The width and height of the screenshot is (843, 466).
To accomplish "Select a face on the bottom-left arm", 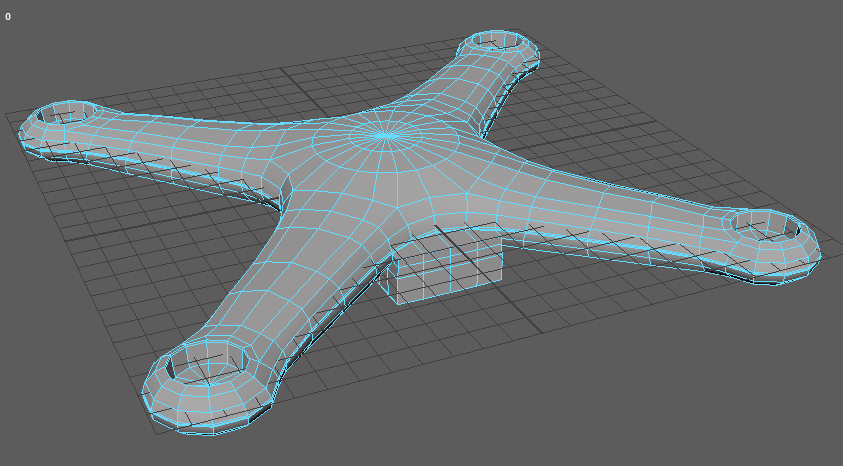I will pos(290,290).
